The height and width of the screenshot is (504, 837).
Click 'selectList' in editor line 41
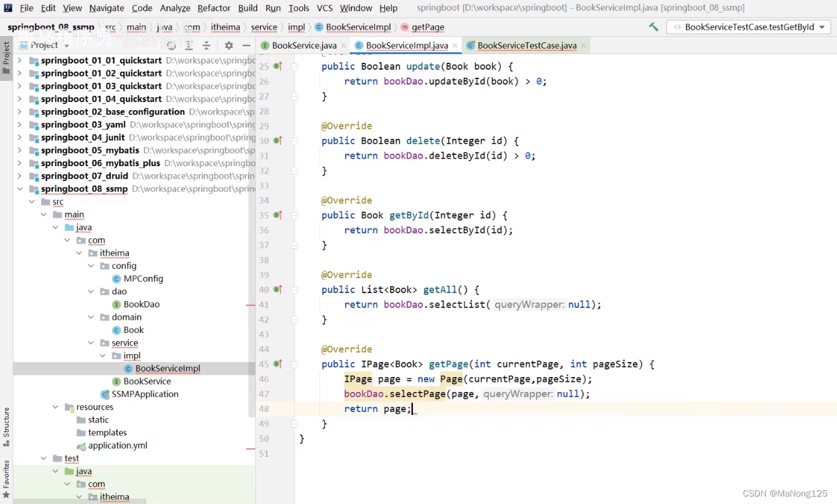(x=457, y=304)
